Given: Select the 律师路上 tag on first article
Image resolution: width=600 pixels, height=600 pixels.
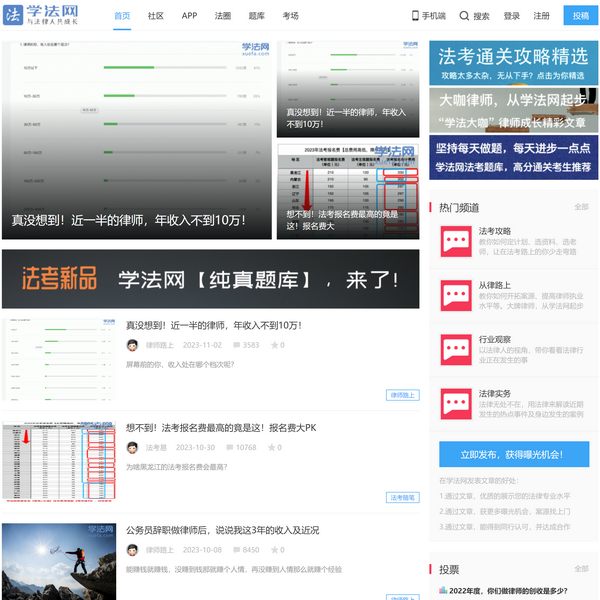Looking at the screenshot, I should pos(402,395).
